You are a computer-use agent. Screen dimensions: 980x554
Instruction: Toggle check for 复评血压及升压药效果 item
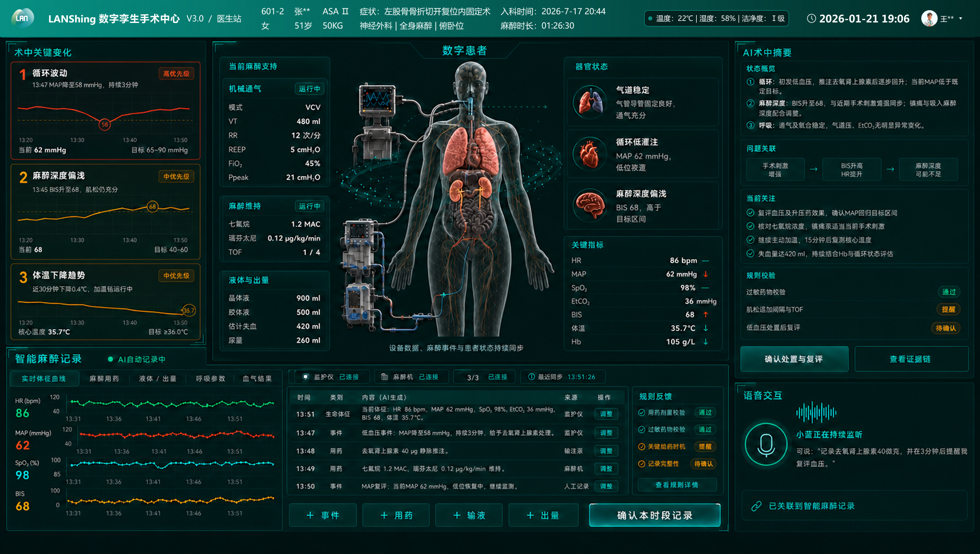(x=750, y=213)
